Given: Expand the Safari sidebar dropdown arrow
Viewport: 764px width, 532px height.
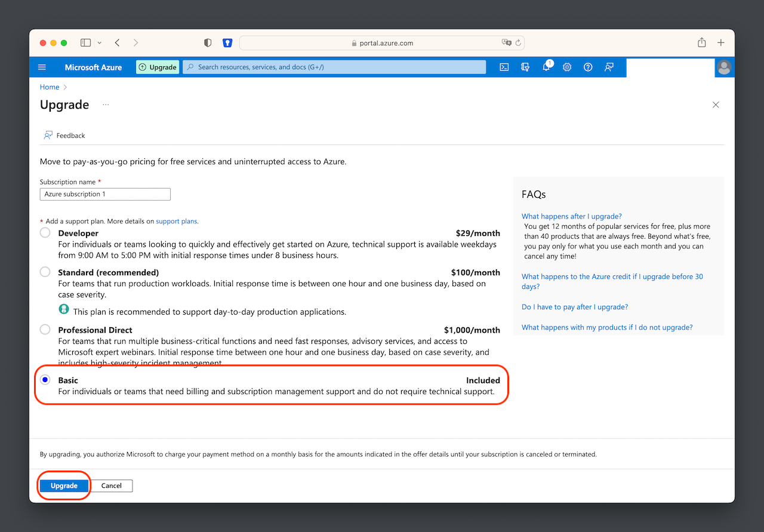Looking at the screenshot, I should 99,43.
